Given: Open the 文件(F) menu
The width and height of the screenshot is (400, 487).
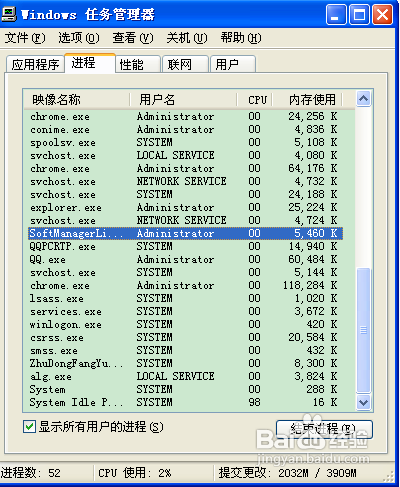Looking at the screenshot, I should tap(25, 38).
